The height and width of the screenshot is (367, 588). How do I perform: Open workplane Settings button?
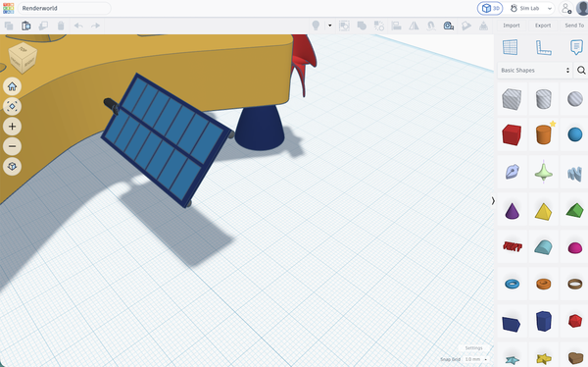tap(473, 347)
